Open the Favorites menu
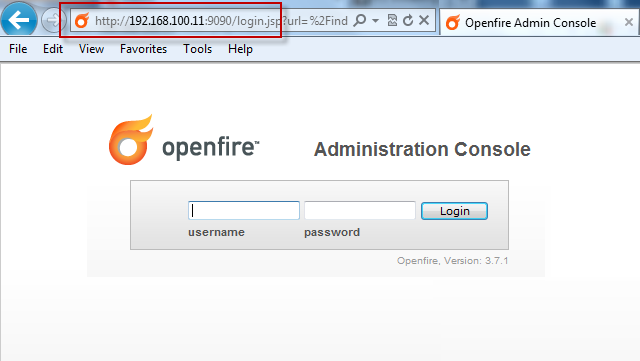 pyautogui.click(x=143, y=49)
